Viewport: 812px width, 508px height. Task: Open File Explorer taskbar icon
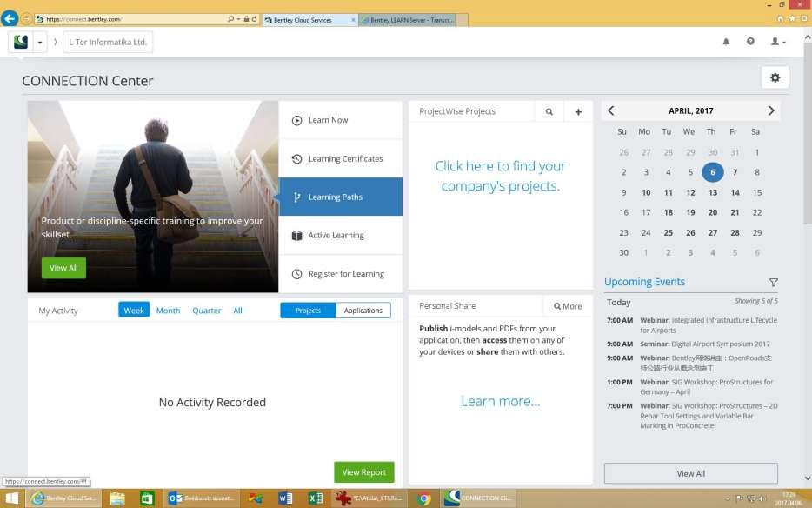[x=117, y=498]
